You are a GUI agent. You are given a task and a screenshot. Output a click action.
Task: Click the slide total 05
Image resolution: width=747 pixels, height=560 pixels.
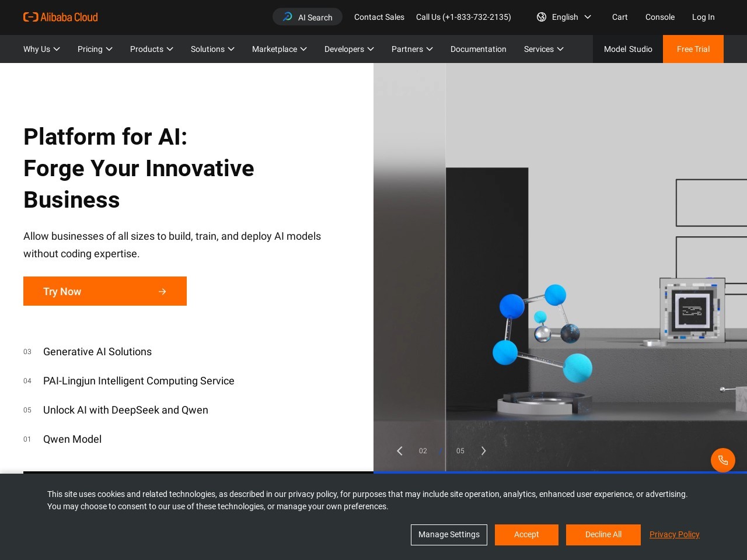point(460,451)
